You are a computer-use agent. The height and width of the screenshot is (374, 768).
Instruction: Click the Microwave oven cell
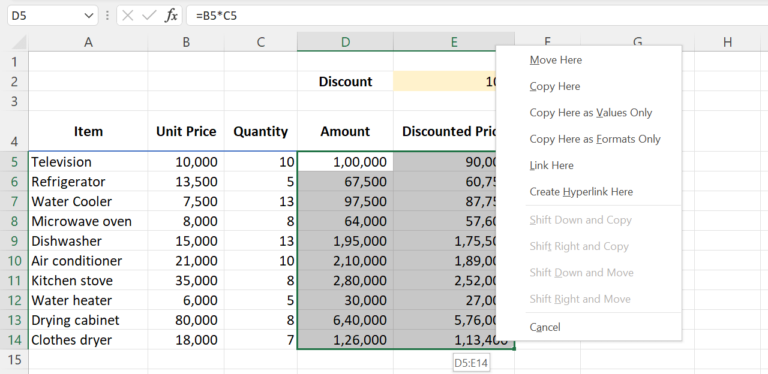(88, 221)
